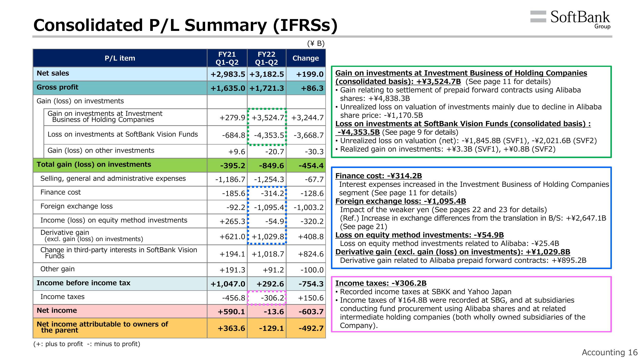Click 'Loss on equity method investments: -¥54.9B' heading
The height and width of the screenshot is (362, 644).
coord(420,235)
